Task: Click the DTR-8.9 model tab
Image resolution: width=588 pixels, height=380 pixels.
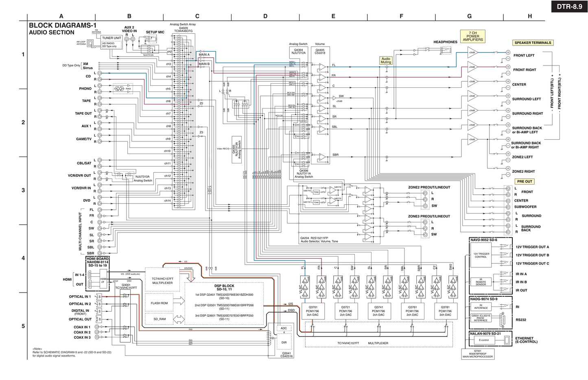Action: [x=569, y=7]
